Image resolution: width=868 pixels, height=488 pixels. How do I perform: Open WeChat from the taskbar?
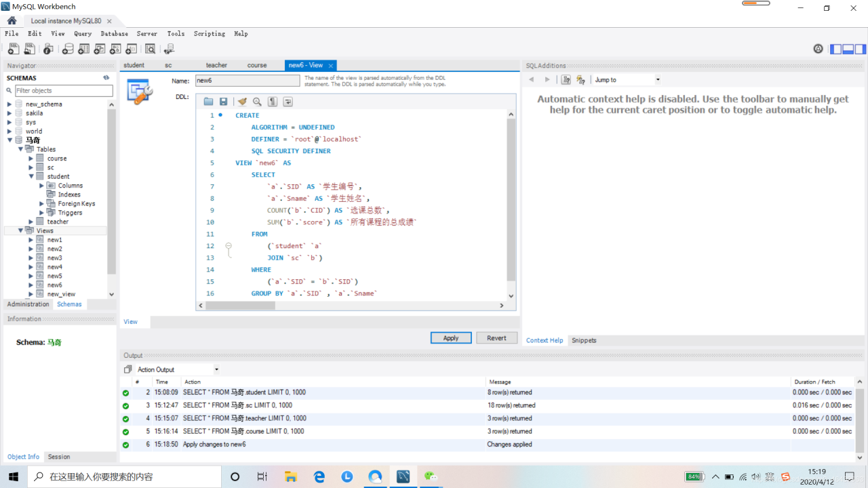(x=431, y=476)
